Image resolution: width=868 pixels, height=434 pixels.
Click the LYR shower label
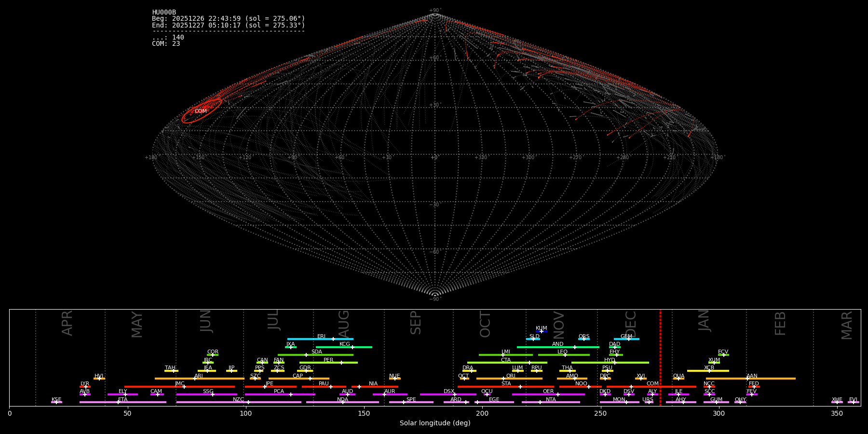pyautogui.click(x=85, y=383)
